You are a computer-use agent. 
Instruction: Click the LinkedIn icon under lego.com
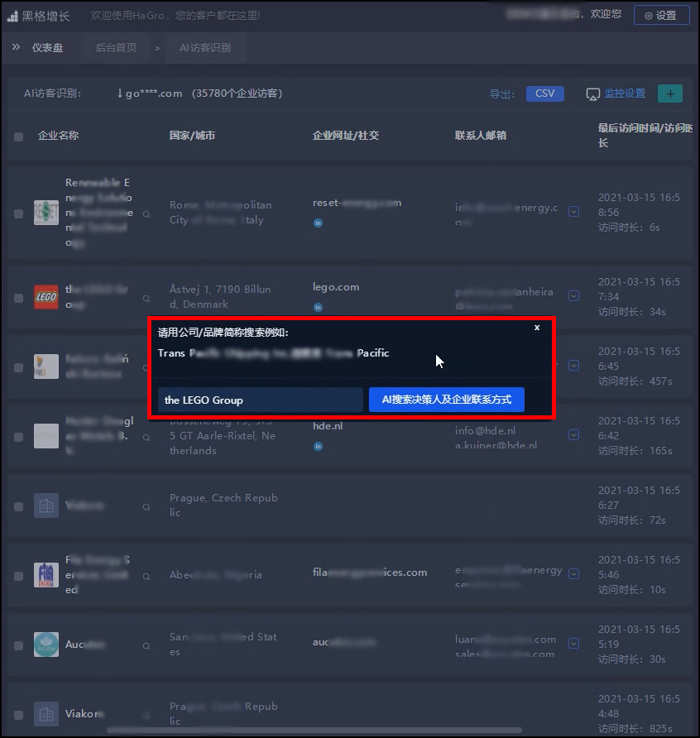[x=318, y=307]
